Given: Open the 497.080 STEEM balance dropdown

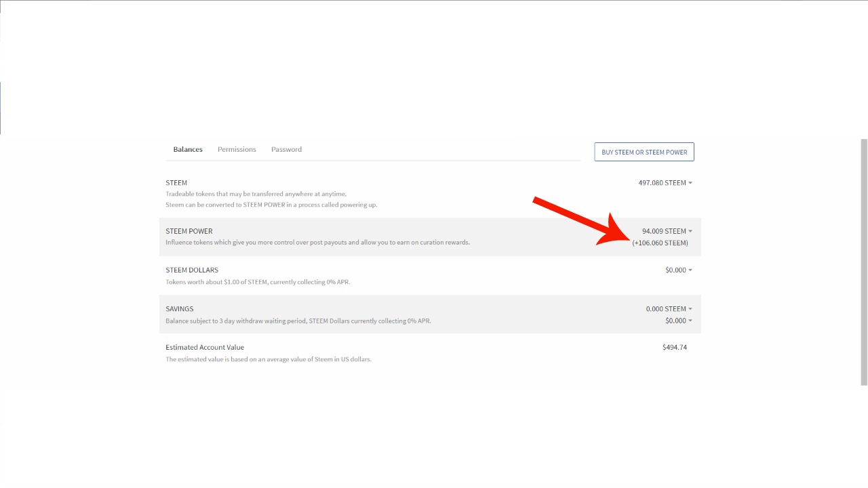Looking at the screenshot, I should click(x=665, y=183).
